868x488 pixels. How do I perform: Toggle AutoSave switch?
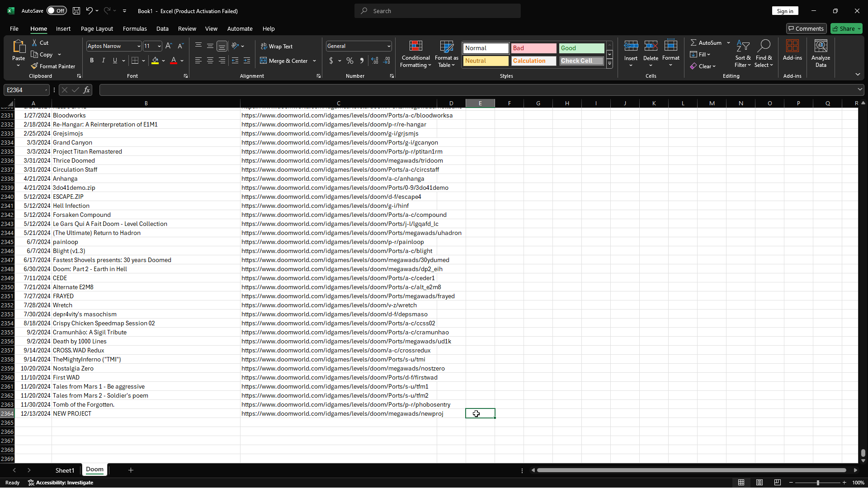[57, 11]
